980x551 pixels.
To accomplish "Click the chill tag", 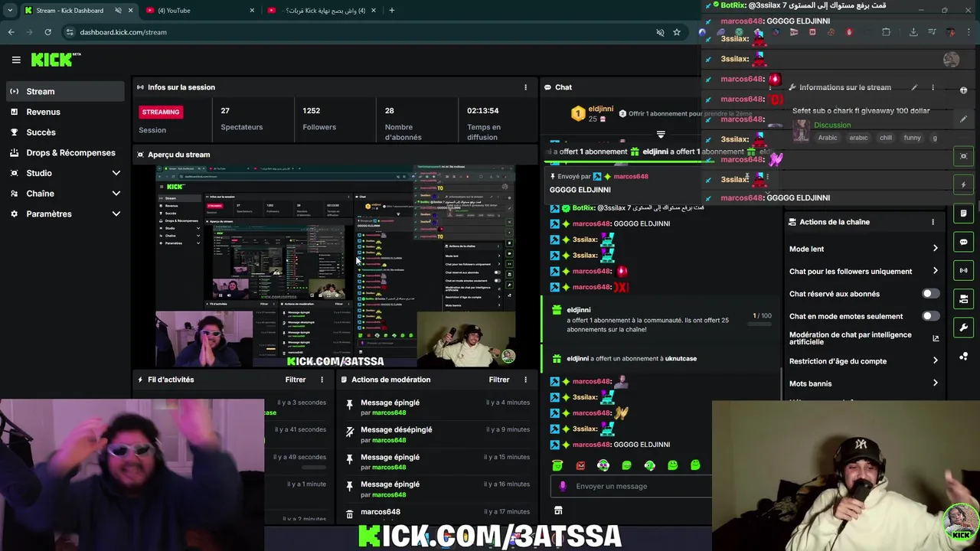I will tap(886, 138).
